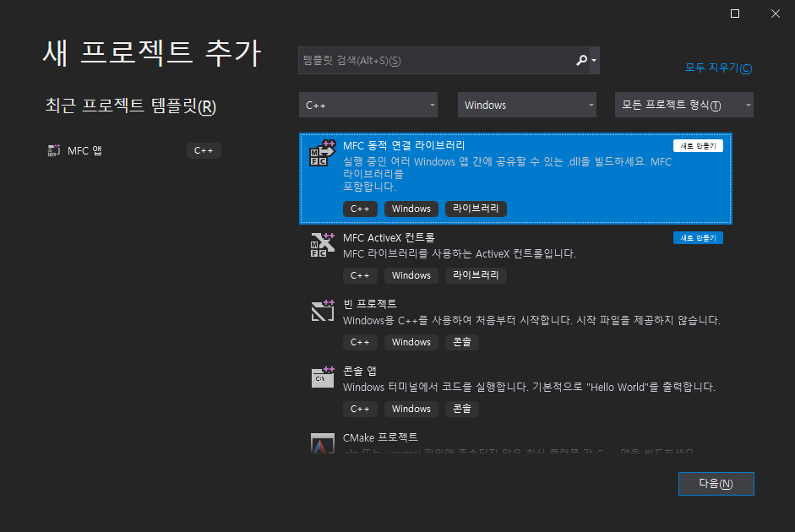
Task: Click the C++ tag under MFC 동적 연결 라이브러리
Action: [360, 209]
